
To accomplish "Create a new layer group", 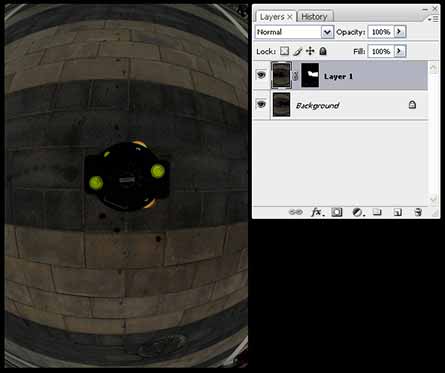I will pyautogui.click(x=377, y=212).
